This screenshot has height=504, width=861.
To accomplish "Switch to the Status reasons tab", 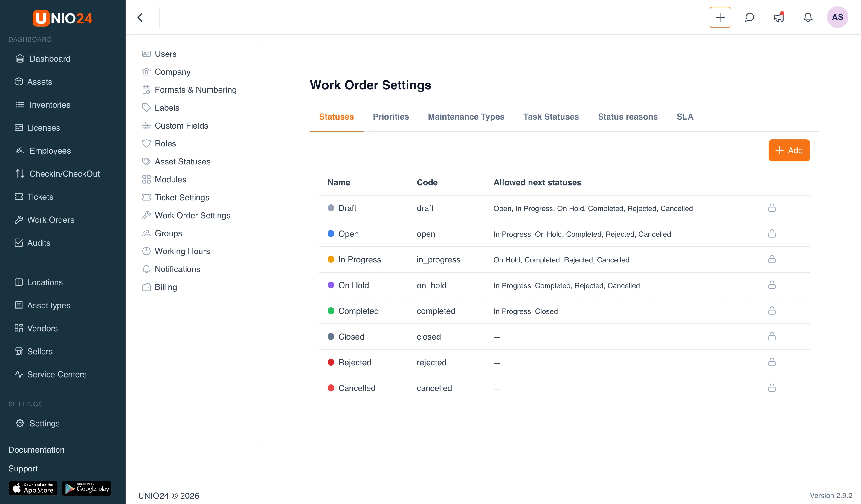I will tap(628, 117).
